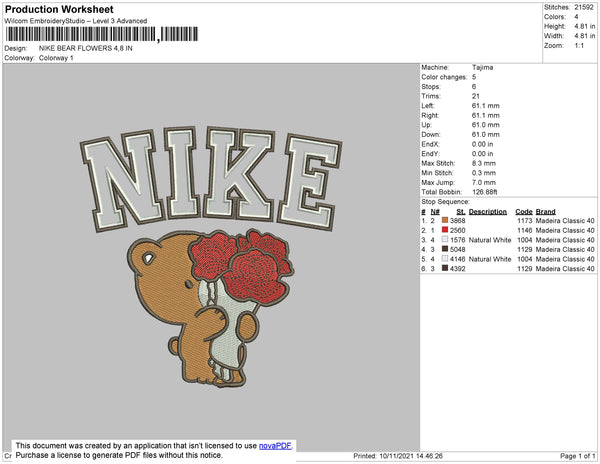Click thread code '1146' in stop row 2
The height and width of the screenshot is (464, 600).
525,230
